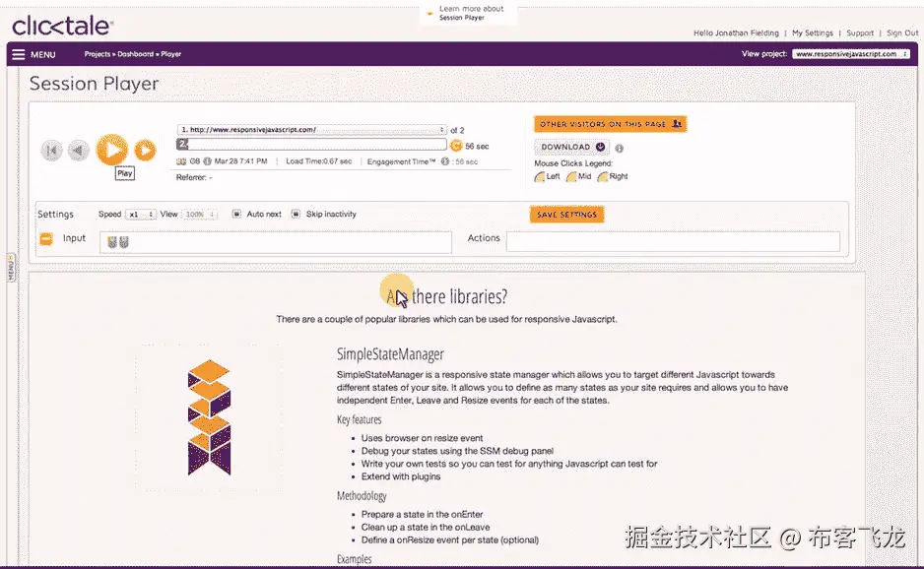Click the Clicktale logo
The height and width of the screenshot is (569, 924).
(x=62, y=26)
